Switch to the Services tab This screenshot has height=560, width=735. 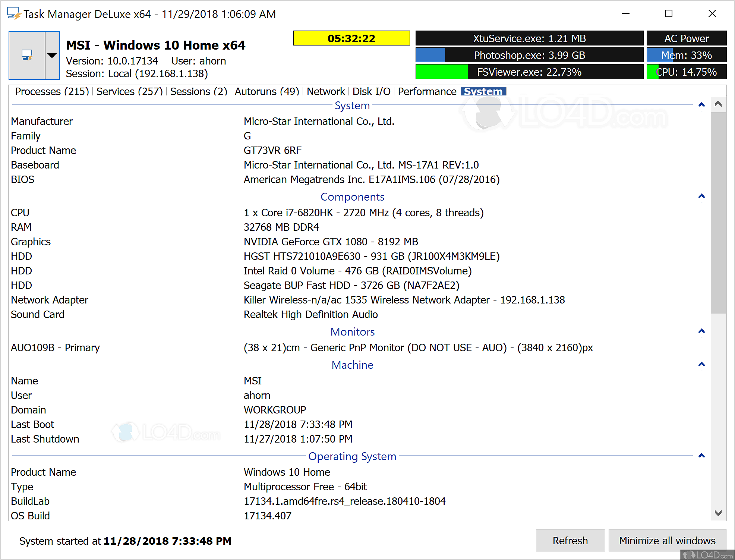tap(129, 91)
